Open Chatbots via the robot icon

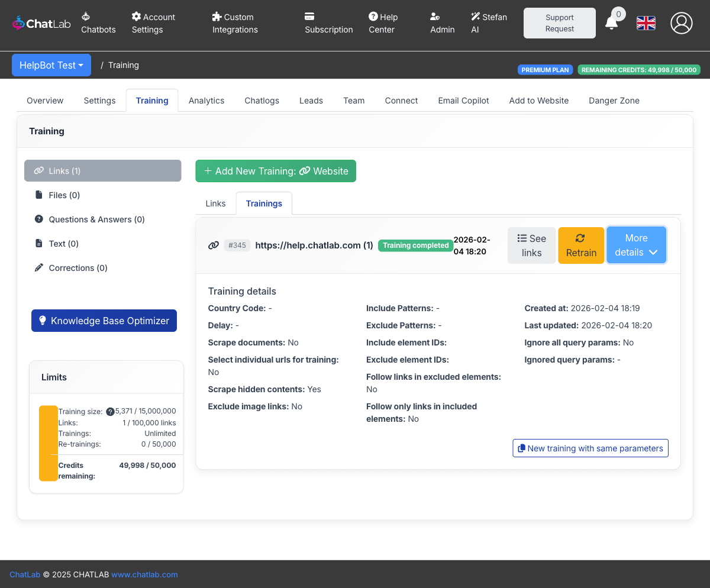pyautogui.click(x=86, y=17)
